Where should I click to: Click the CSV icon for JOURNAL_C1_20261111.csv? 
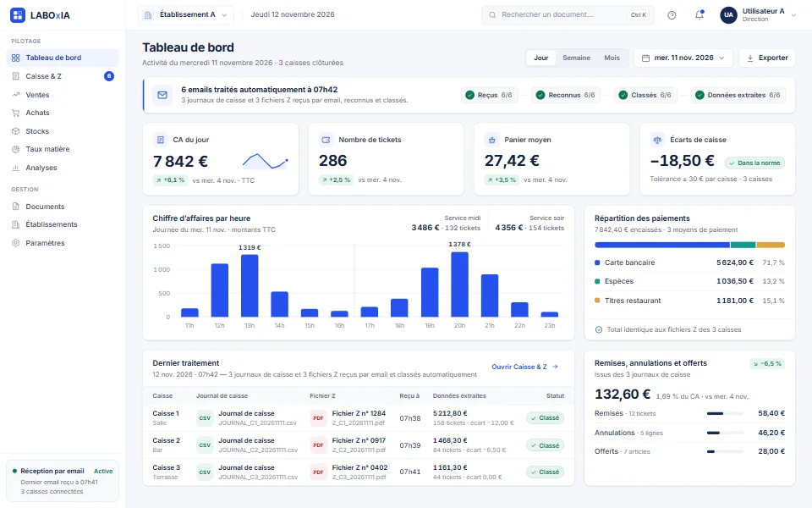click(205, 417)
